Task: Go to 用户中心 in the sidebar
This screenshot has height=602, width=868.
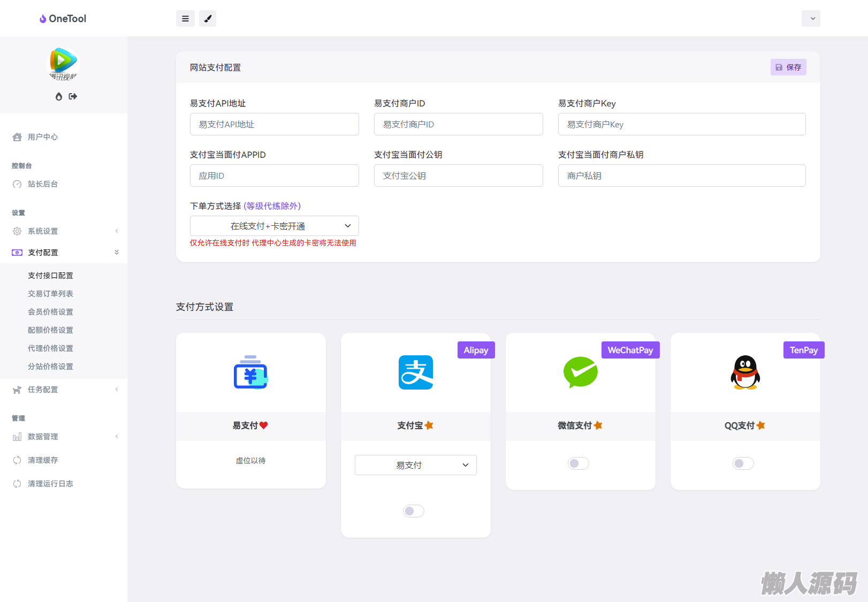Action: (43, 137)
